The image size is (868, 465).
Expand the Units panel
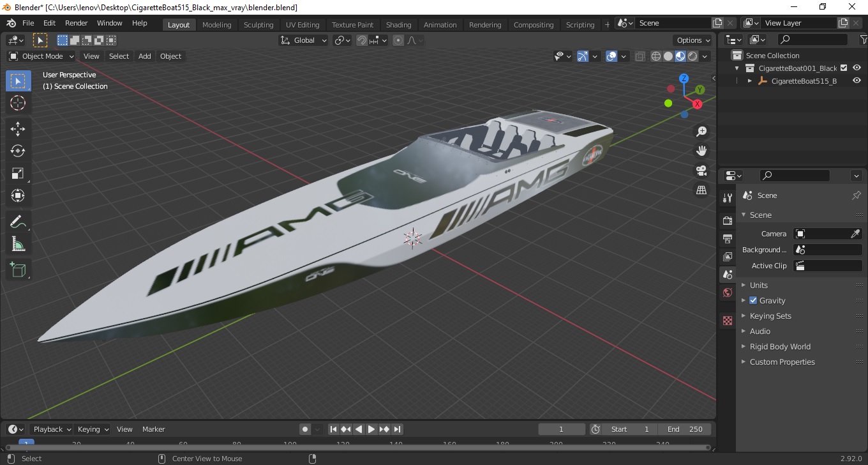[x=759, y=285]
